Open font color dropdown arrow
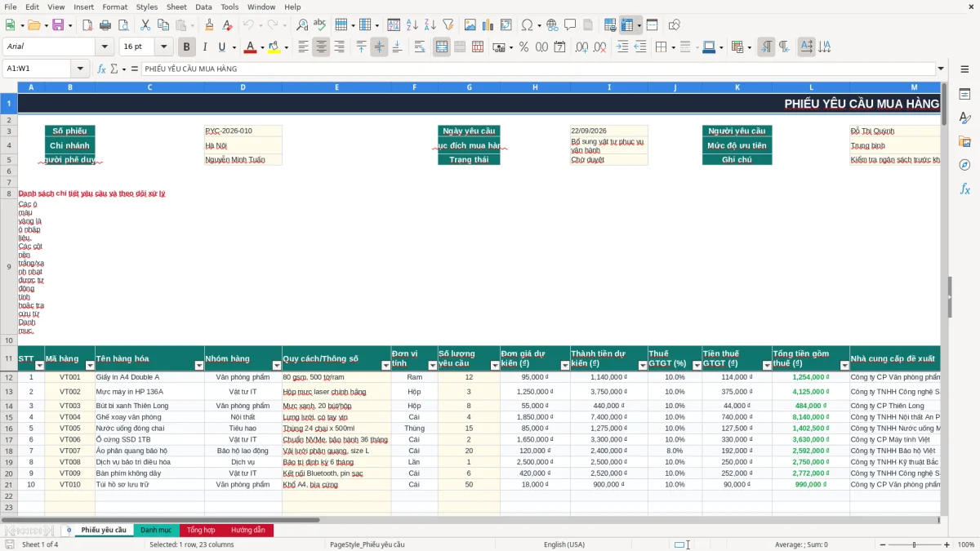This screenshot has width=980, height=551. [x=261, y=47]
